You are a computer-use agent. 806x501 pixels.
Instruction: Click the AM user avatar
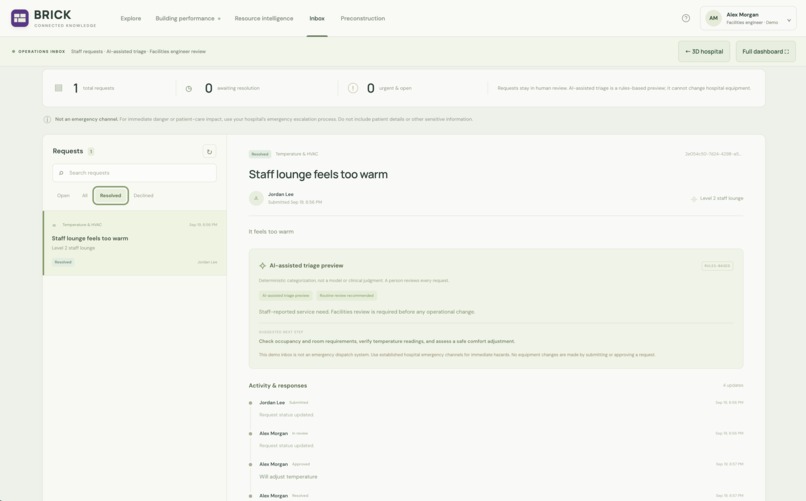tap(713, 18)
